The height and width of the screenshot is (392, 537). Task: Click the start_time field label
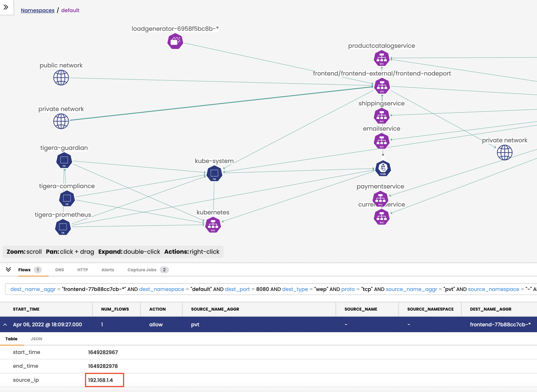26,352
